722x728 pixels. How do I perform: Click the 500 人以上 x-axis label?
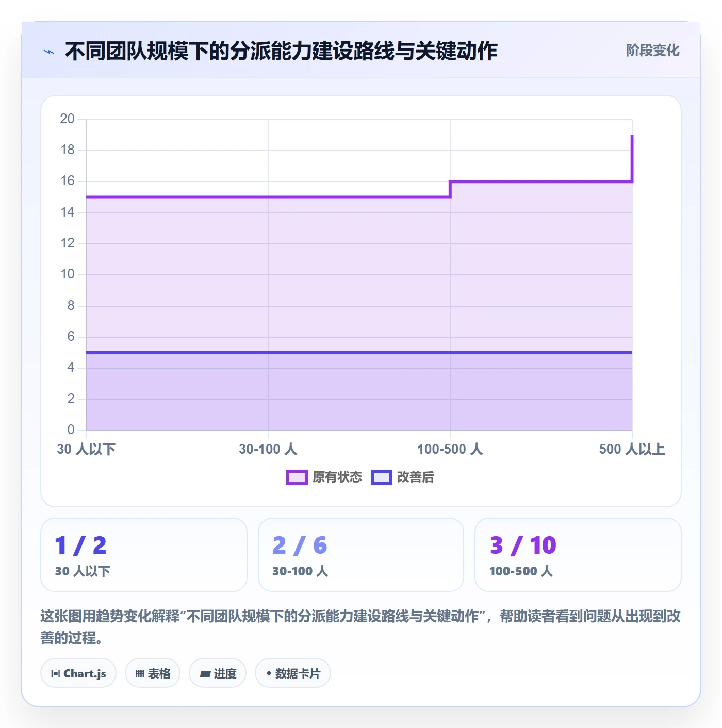(x=632, y=449)
